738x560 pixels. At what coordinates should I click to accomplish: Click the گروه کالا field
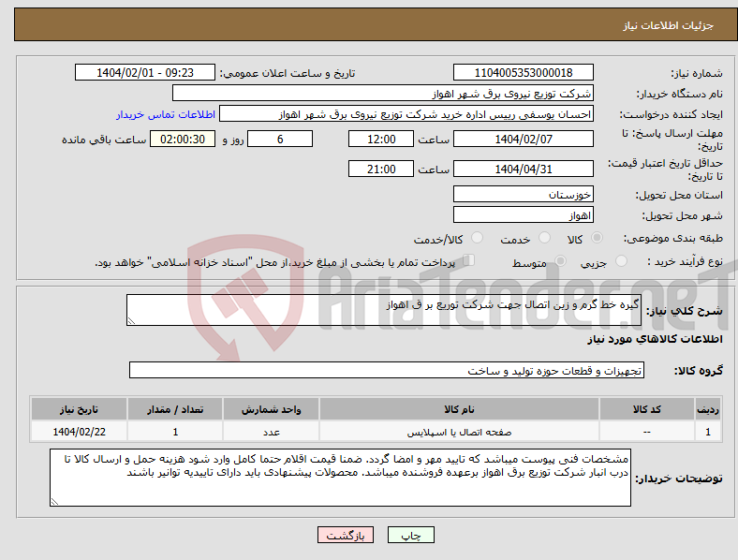click(387, 370)
